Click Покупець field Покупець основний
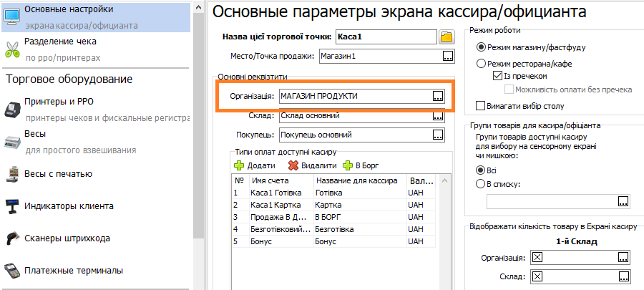This screenshot has width=644, height=290. [362, 135]
